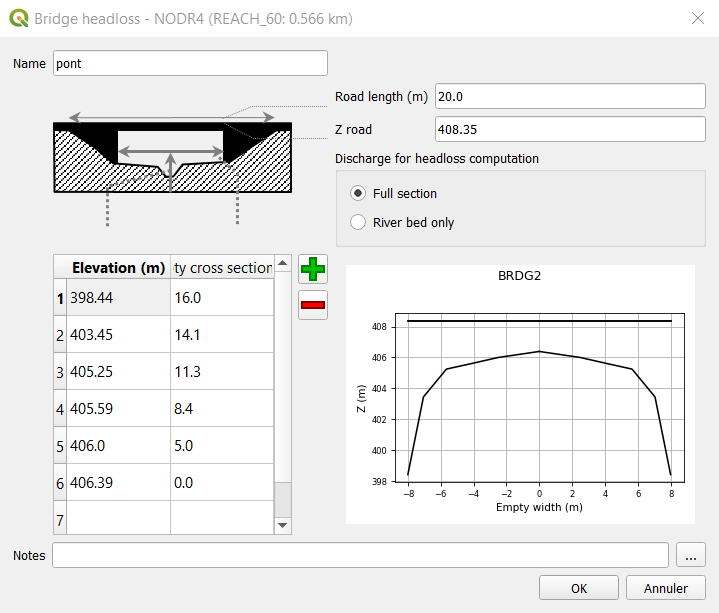Click row header number 6
Viewport: 719px width, 613px height.
[x=60, y=483]
